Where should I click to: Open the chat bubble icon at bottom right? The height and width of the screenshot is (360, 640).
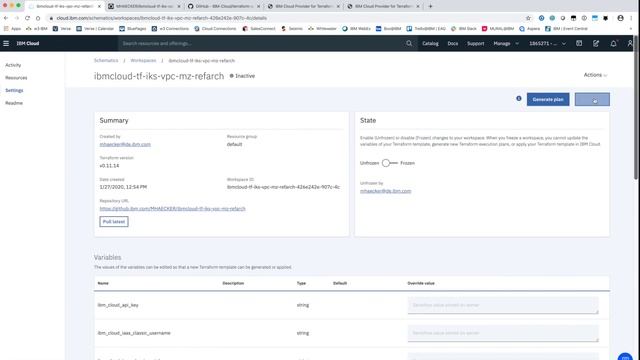625,357
